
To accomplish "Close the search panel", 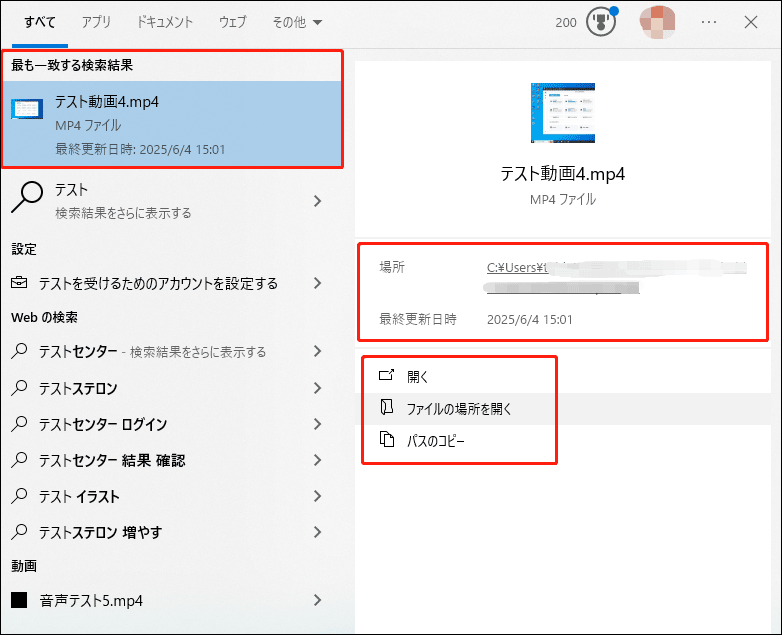I will click(x=751, y=22).
